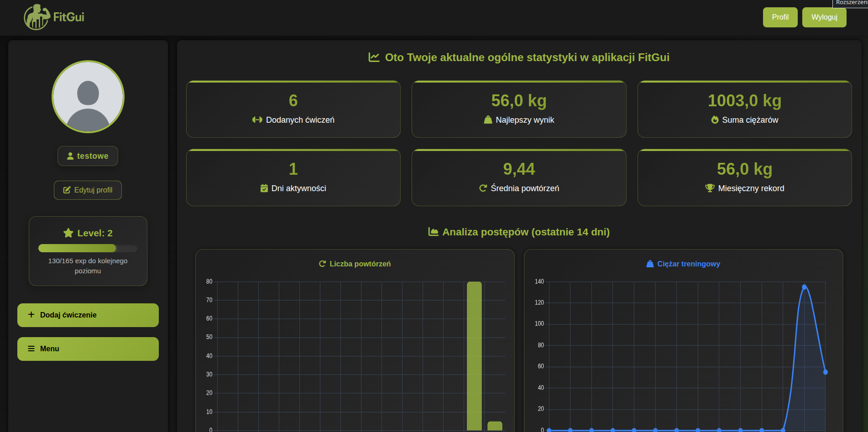Click the calendar icon beside Dni aktywności

264,188
